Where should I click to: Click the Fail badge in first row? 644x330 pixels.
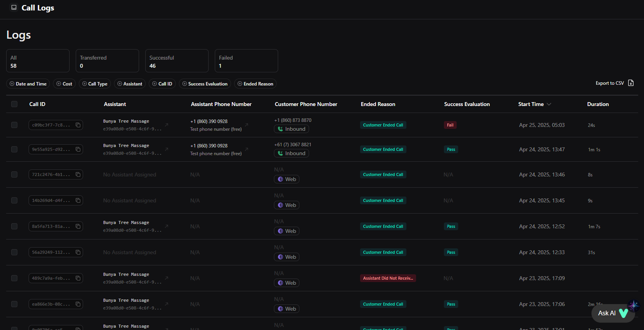[450, 125]
